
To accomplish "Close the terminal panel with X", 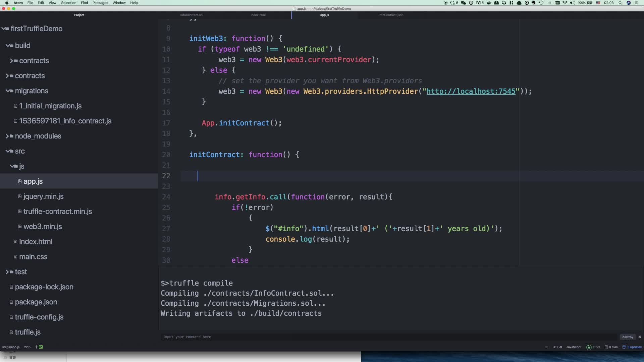I will click(640, 337).
